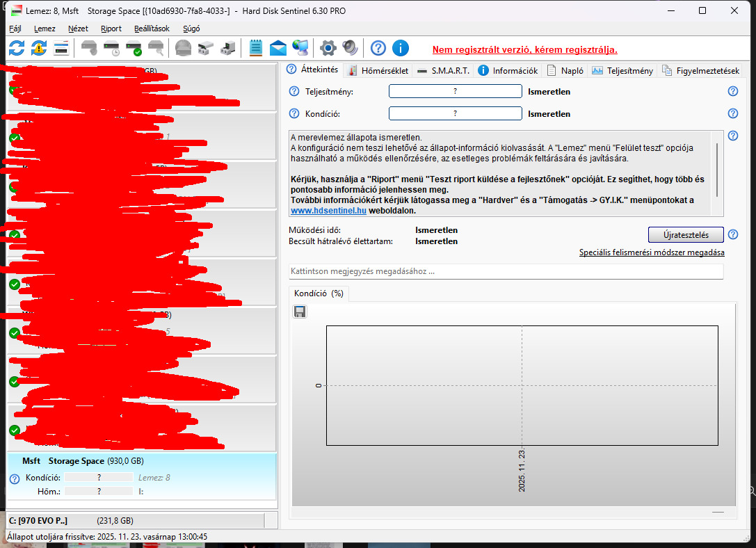Viewport: 756px width, 548px height.
Task: Open the www.hdsentinel.hu link
Action: (x=328, y=211)
